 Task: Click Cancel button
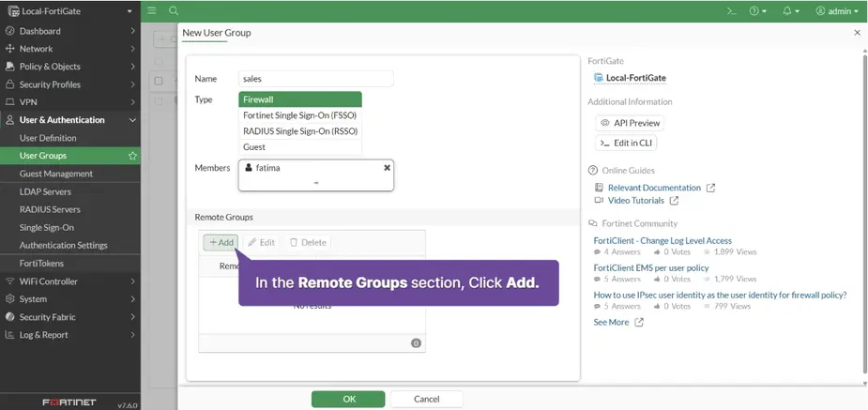(x=426, y=399)
